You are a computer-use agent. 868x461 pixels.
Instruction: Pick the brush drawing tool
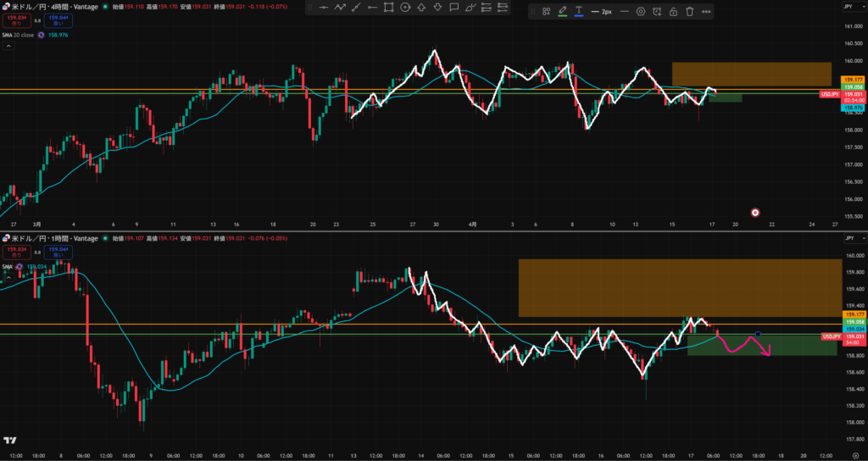[470, 8]
